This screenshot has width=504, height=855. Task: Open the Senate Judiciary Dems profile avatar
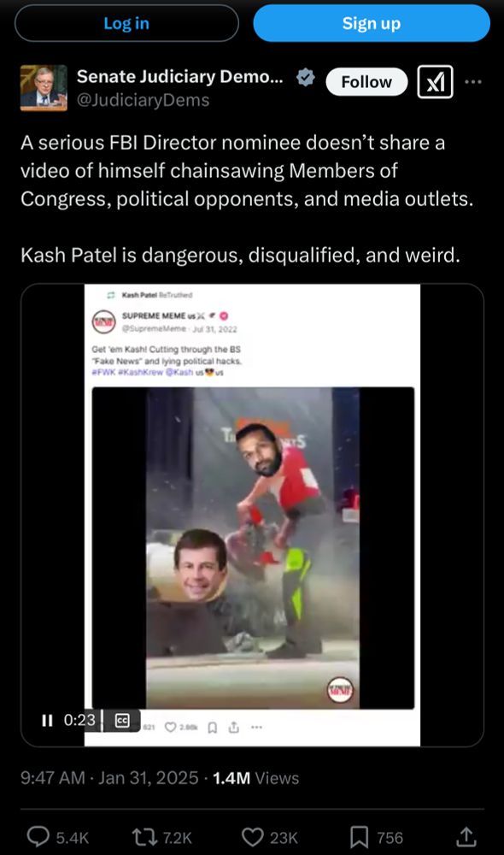coord(44,87)
